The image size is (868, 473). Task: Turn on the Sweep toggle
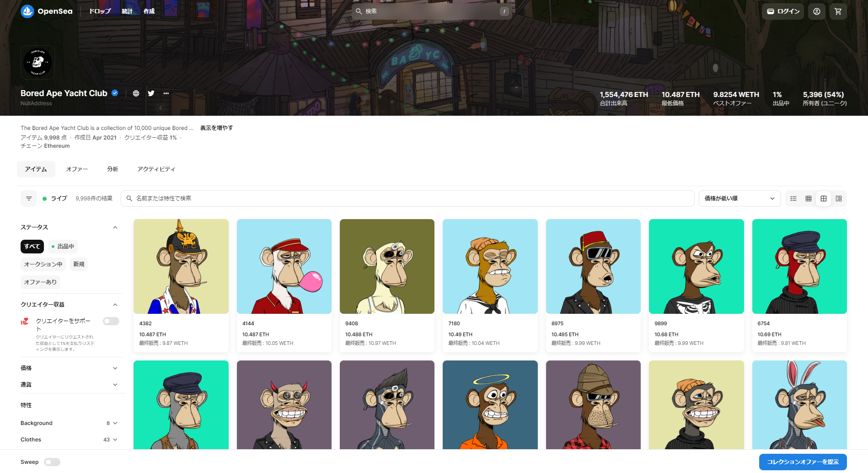point(52,462)
